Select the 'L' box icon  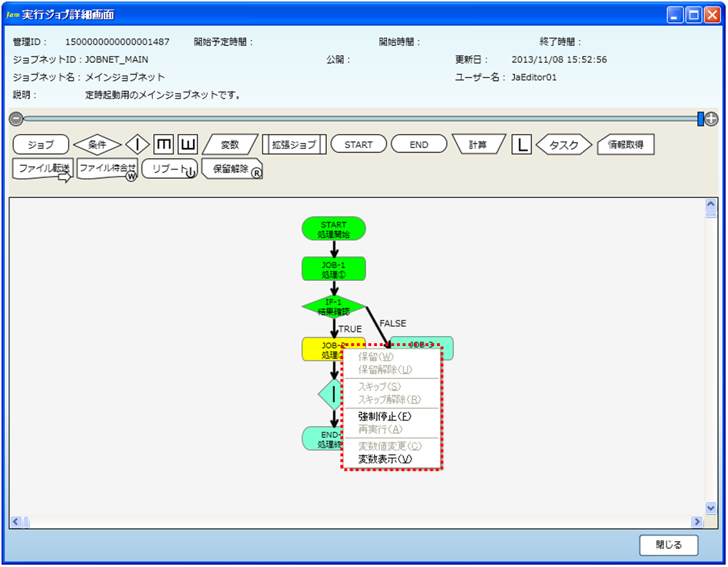click(x=521, y=144)
